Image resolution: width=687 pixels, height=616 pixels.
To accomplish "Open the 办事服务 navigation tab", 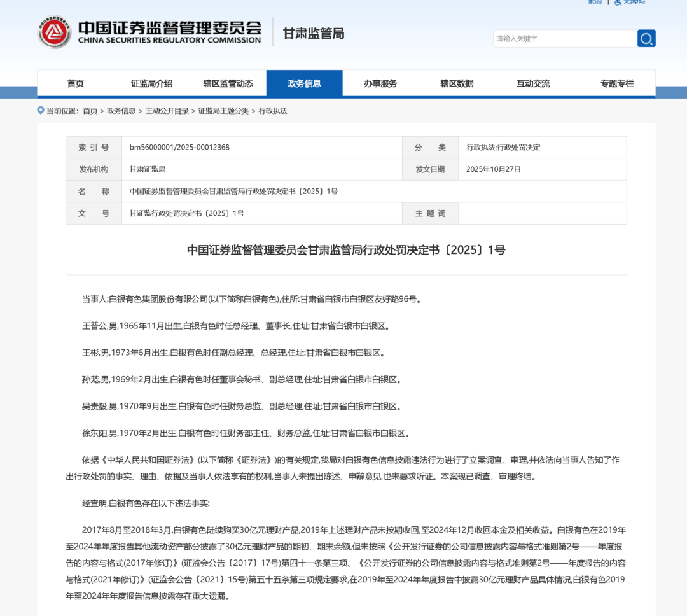I will click(380, 83).
